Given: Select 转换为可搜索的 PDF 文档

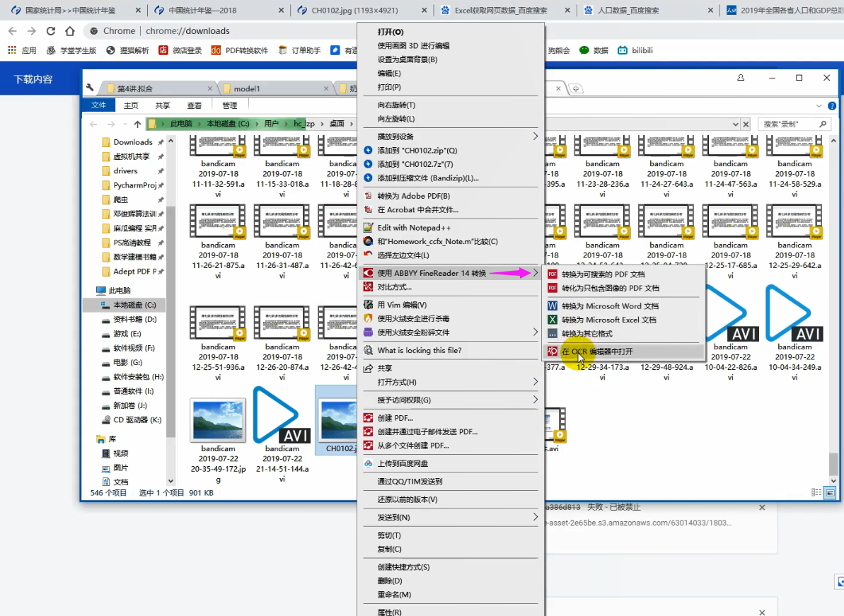Looking at the screenshot, I should pyautogui.click(x=603, y=274).
